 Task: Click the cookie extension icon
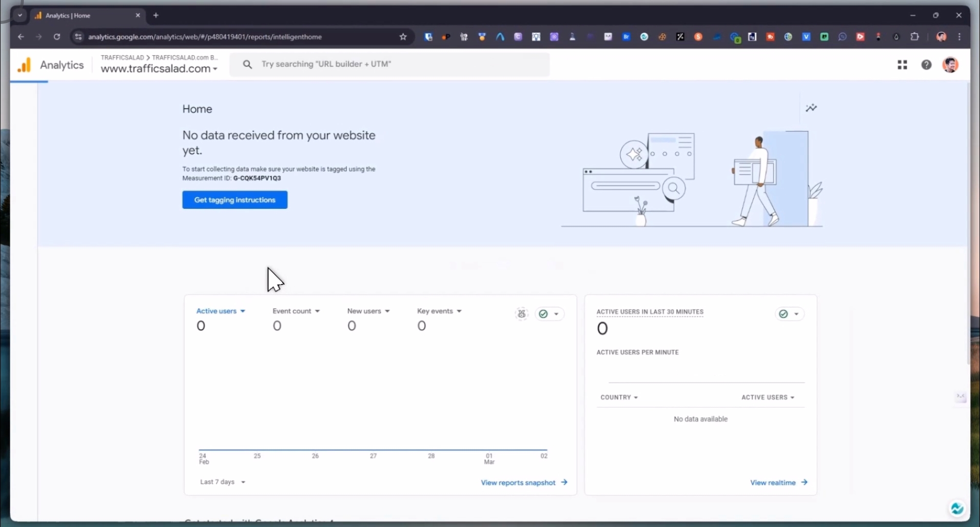tap(662, 37)
